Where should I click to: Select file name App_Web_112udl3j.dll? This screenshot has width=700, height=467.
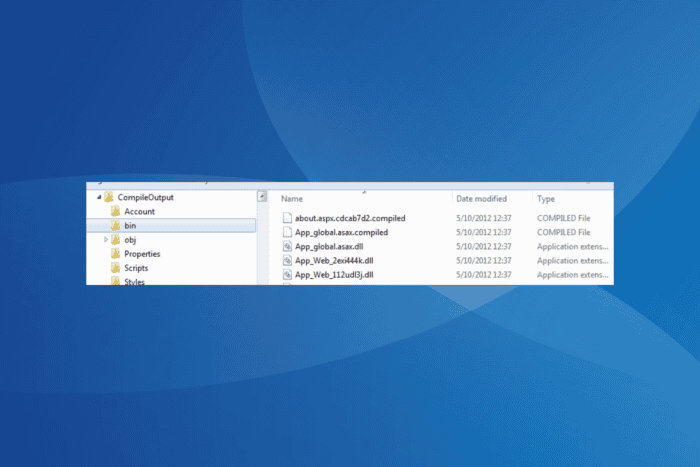tap(334, 275)
